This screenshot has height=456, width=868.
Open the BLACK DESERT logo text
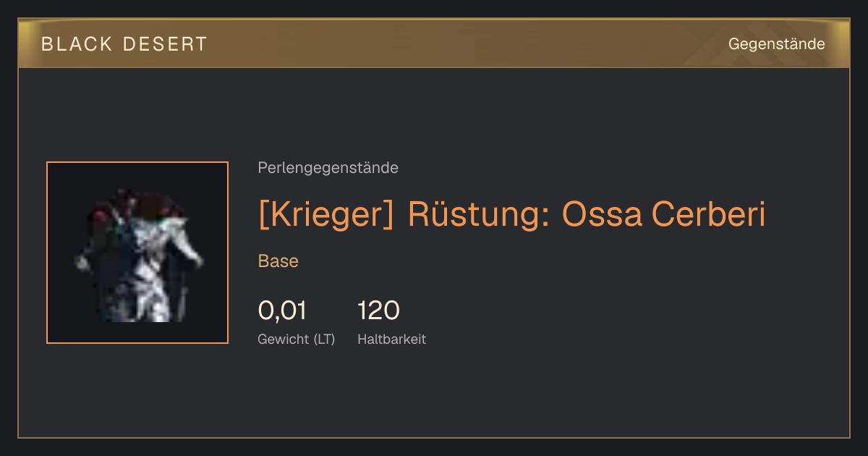pyautogui.click(x=124, y=44)
